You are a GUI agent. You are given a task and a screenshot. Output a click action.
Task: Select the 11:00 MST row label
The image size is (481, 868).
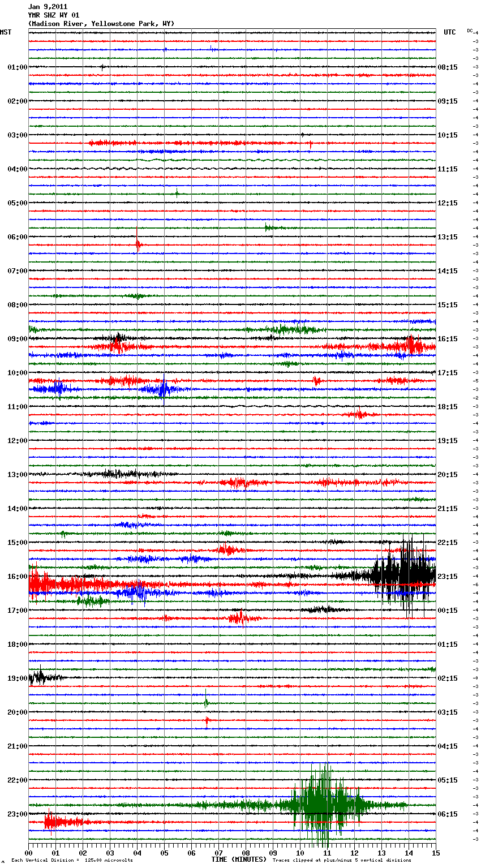[18, 407]
